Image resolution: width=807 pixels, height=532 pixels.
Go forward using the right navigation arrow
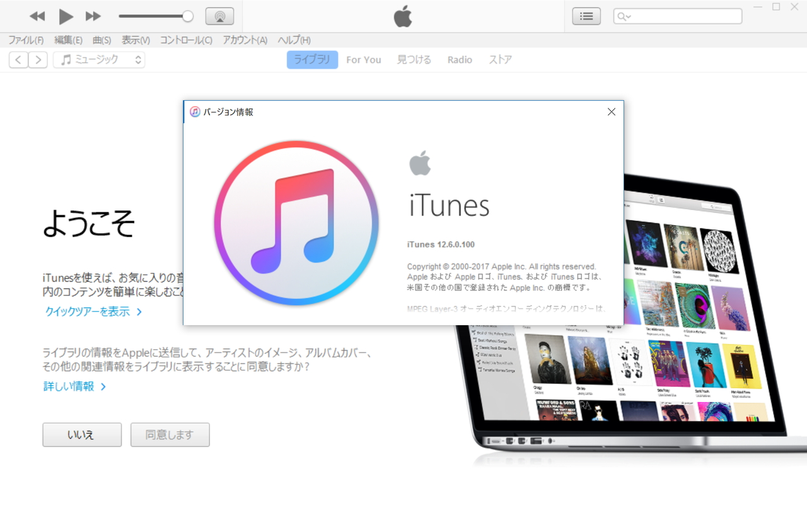coord(38,59)
